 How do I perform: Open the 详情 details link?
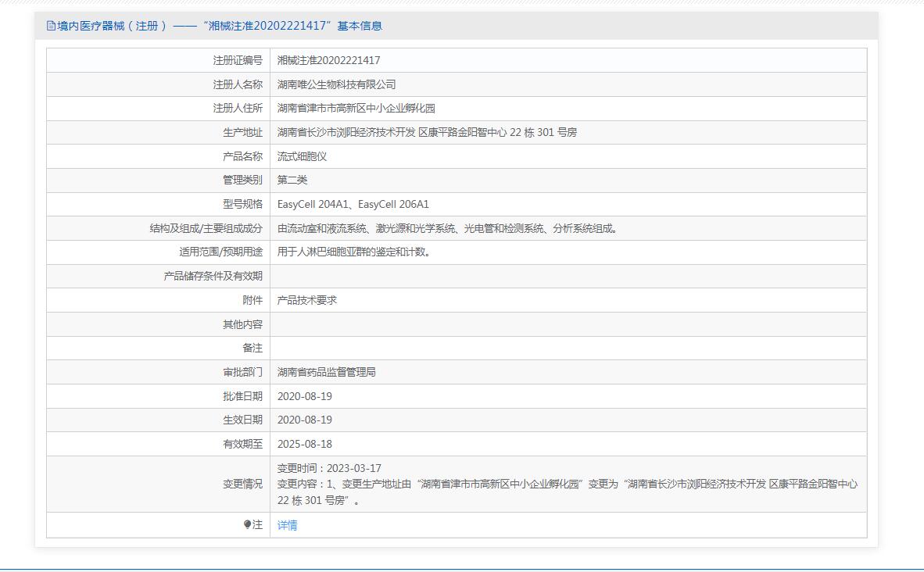(x=288, y=525)
